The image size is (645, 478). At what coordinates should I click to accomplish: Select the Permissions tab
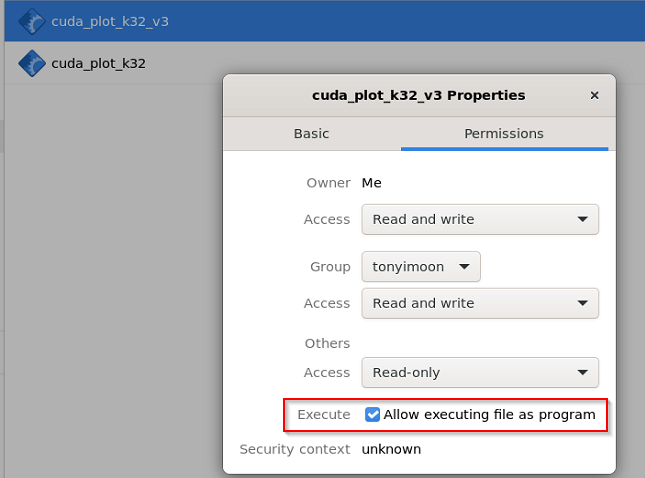point(504,133)
